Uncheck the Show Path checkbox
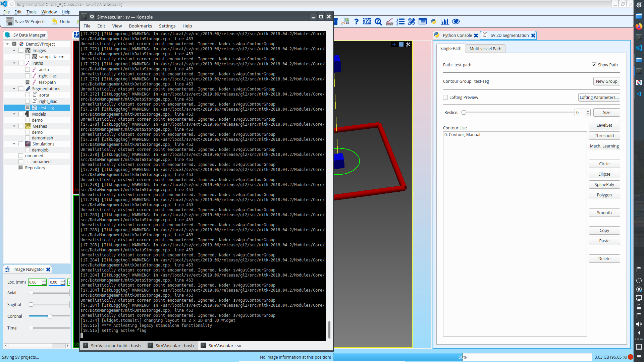This screenshot has height=362, width=644. [594, 65]
